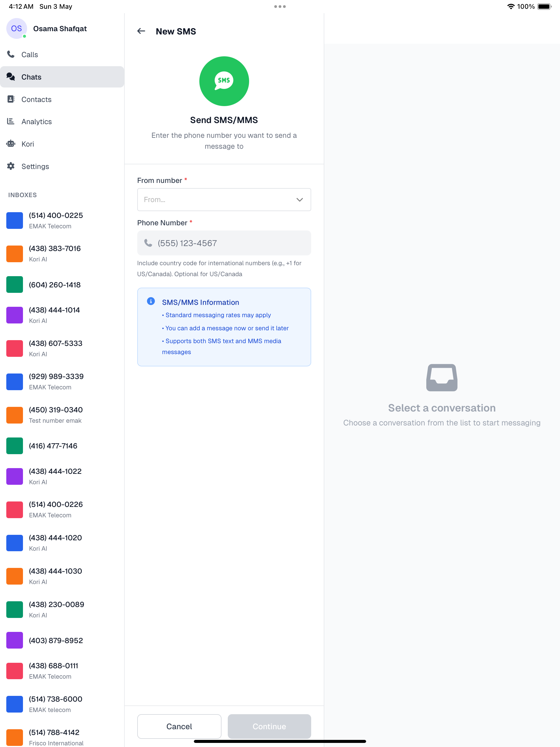This screenshot has width=560, height=747.
Task: Tap the OS profile avatar
Action: click(16, 28)
